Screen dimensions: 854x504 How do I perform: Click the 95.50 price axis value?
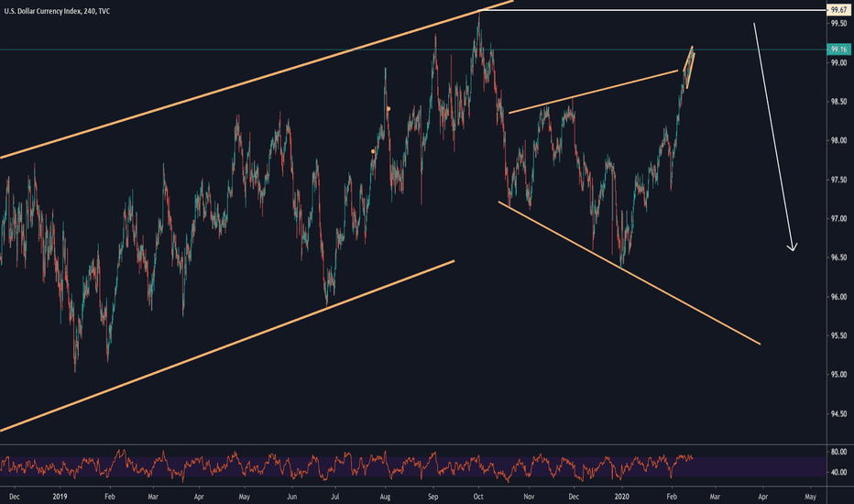(x=838, y=336)
